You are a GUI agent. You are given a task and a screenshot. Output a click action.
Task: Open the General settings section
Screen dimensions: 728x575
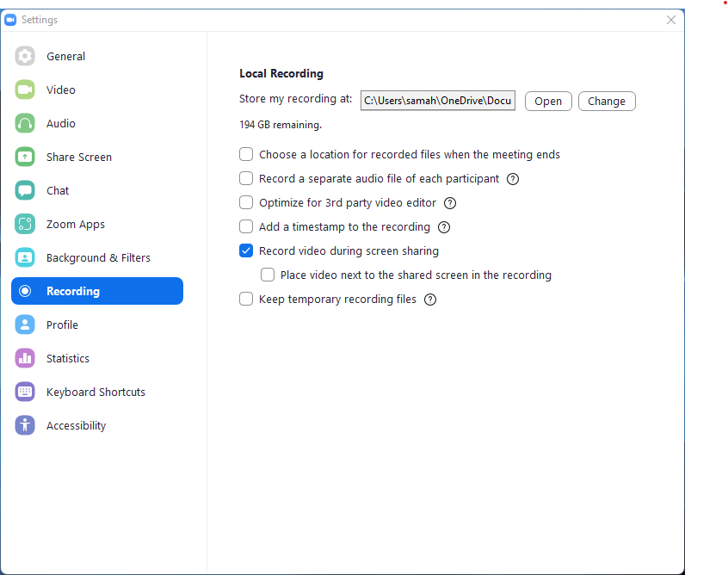click(24, 56)
